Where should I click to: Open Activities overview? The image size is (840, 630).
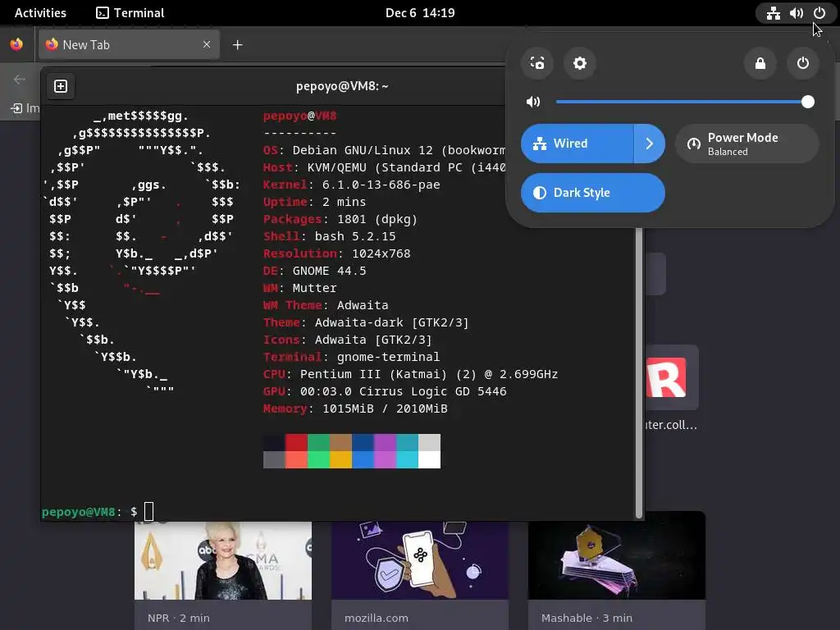click(x=40, y=13)
